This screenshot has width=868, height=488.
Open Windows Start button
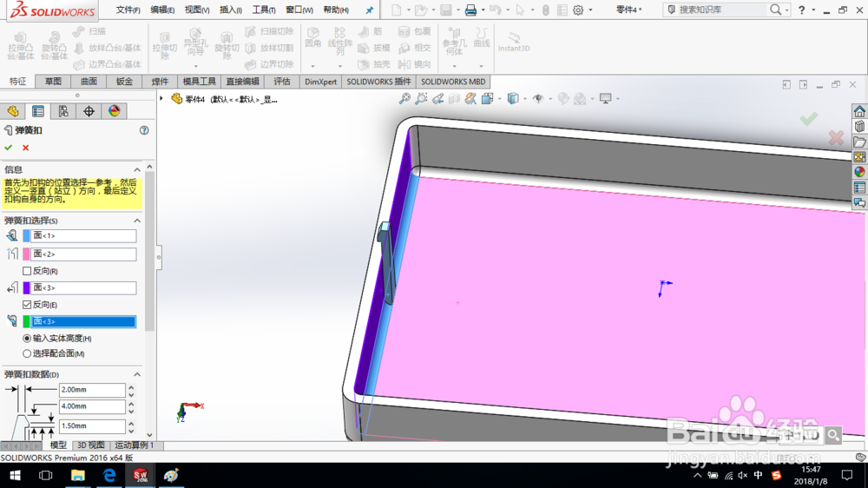(15, 475)
